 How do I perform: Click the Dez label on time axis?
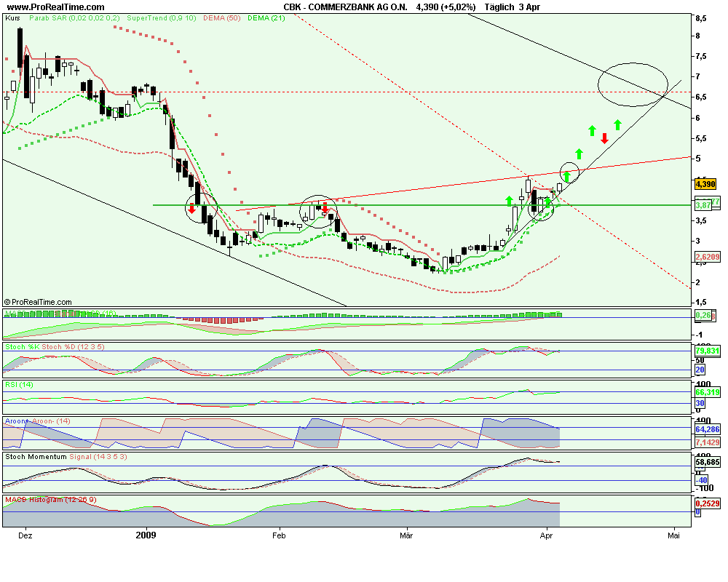tap(25, 535)
